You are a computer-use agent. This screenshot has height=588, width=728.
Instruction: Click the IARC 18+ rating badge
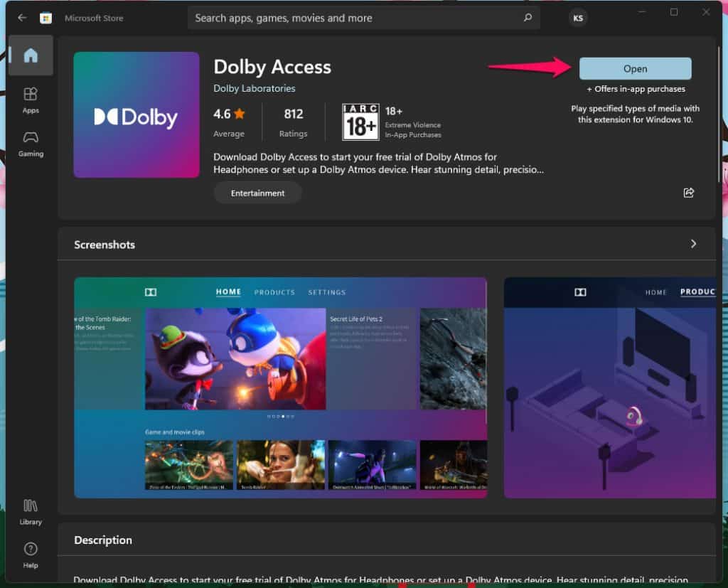click(360, 122)
